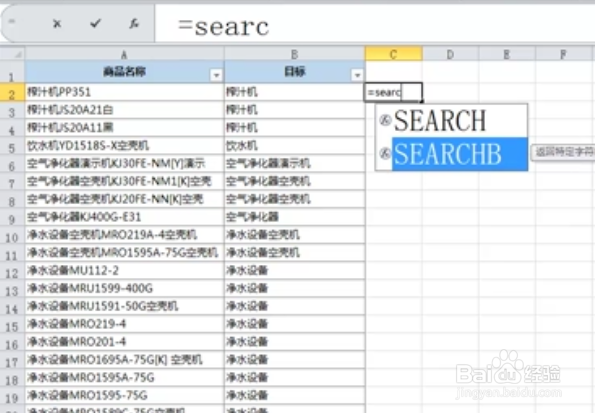Select cell 净水设备MRO201-4
This screenshot has height=413, width=595.
pyautogui.click(x=124, y=342)
